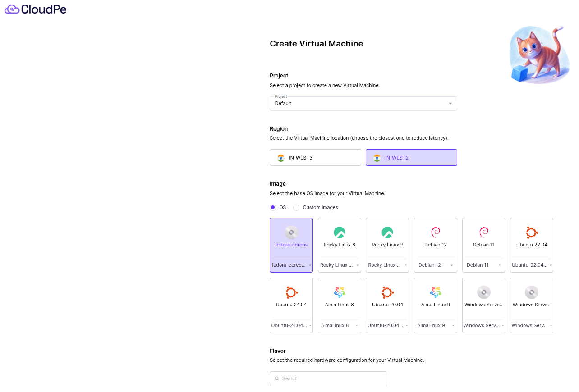This screenshot has width=579, height=392.
Task: Choose the Alma Linux 8 icon
Action: pos(339,292)
